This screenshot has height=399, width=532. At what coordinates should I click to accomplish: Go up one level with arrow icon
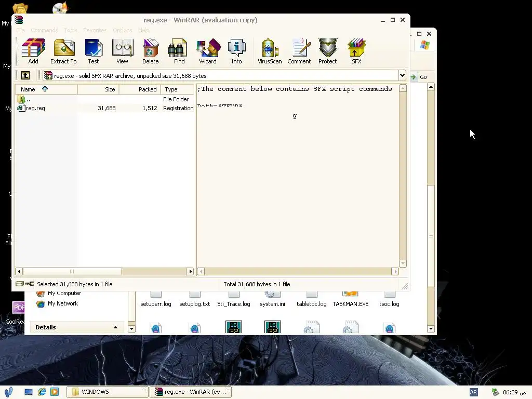click(x=25, y=75)
